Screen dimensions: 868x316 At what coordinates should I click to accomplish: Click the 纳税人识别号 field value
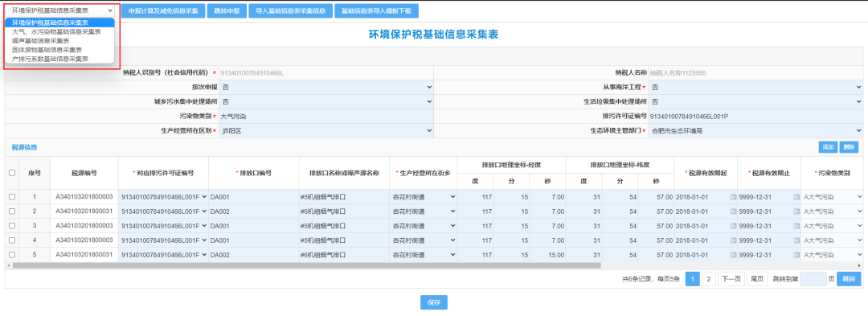(x=326, y=72)
